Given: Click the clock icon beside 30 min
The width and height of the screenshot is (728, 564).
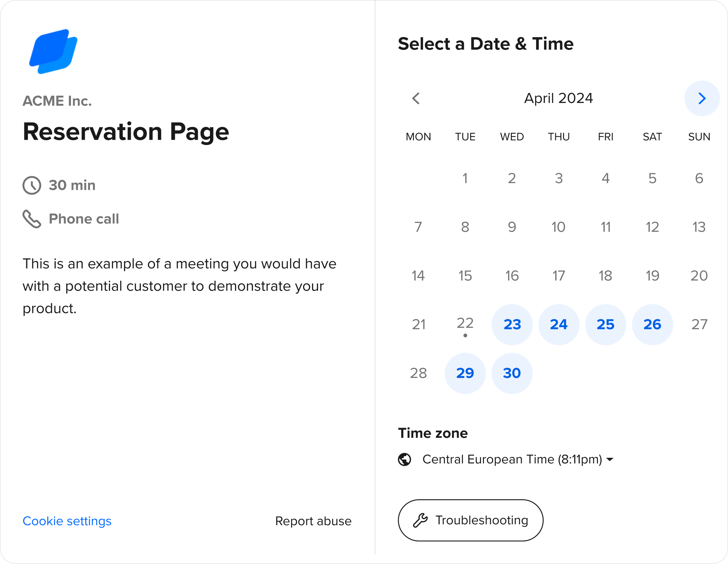Looking at the screenshot, I should pos(32,185).
